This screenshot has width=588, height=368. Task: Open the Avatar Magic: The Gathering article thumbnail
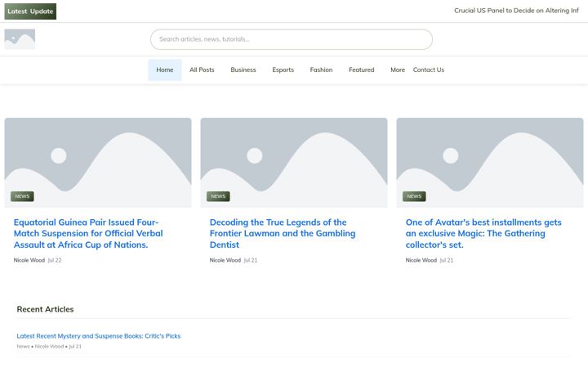[x=490, y=163]
